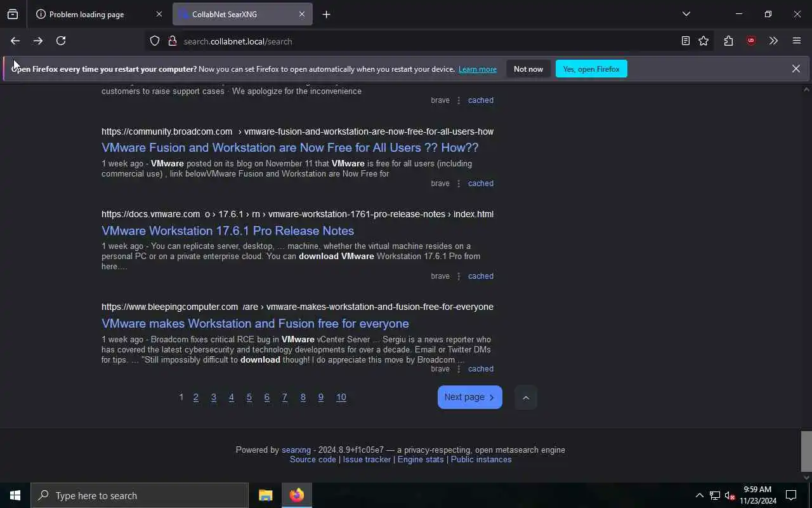The image size is (812, 508).
Task: Click Firefox icon in taskbar
Action: tap(297, 495)
